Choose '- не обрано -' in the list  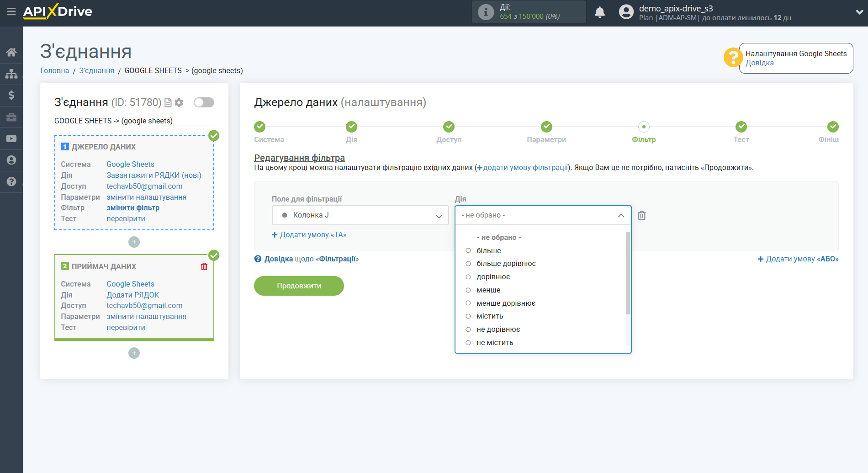click(498, 238)
